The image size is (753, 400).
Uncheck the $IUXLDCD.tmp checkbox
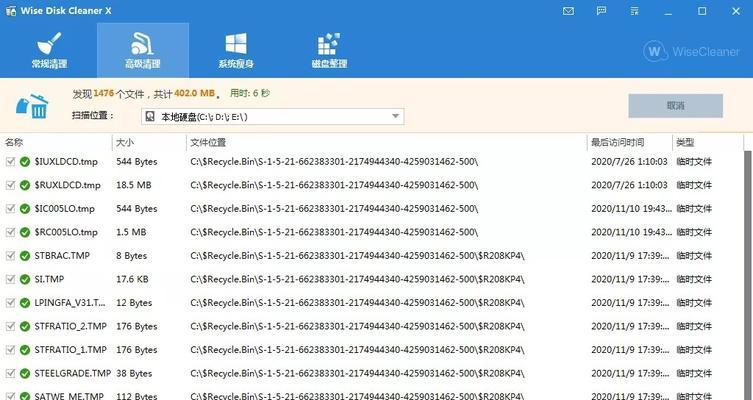[11, 162]
